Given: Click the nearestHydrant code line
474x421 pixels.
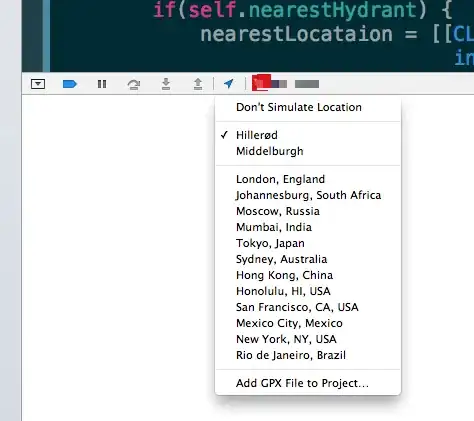Looking at the screenshot, I should pos(303,10).
